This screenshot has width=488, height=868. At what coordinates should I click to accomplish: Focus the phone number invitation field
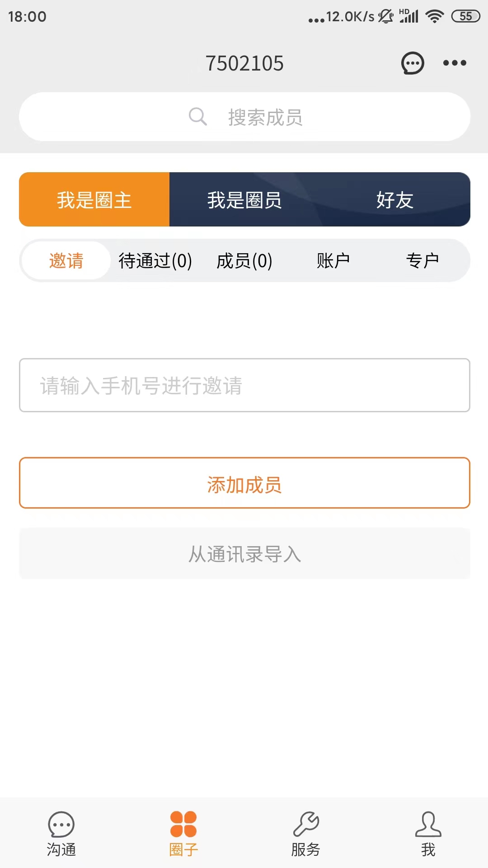coord(244,385)
